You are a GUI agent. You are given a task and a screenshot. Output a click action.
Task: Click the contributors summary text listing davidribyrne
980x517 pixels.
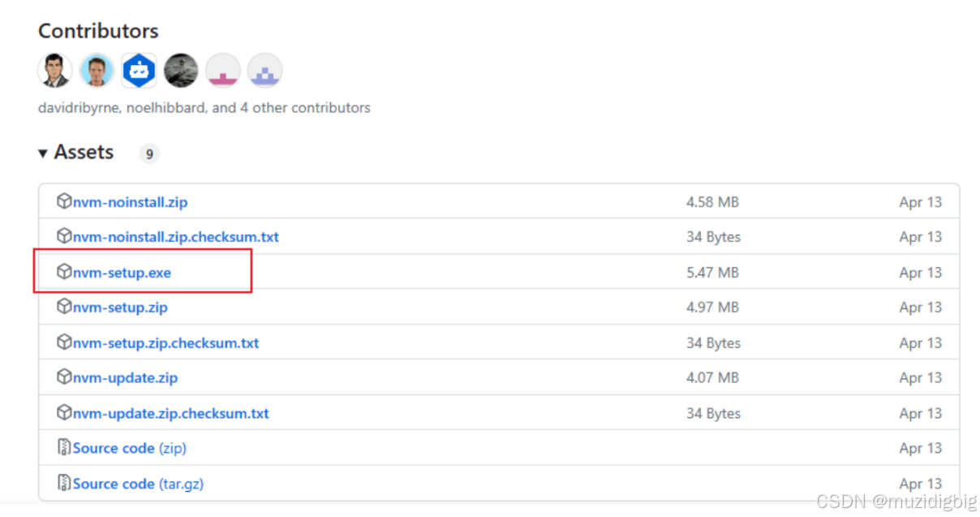[204, 108]
